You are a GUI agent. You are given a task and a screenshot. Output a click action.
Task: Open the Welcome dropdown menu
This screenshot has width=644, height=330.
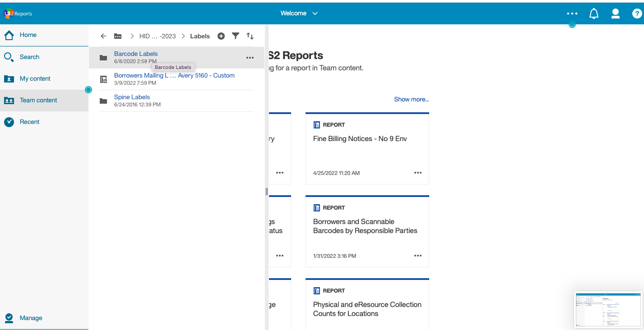tap(299, 14)
